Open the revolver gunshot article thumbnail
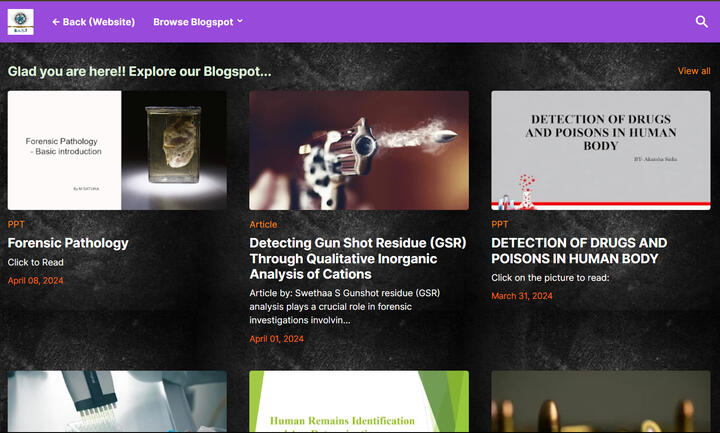The image size is (720, 433). point(359,150)
